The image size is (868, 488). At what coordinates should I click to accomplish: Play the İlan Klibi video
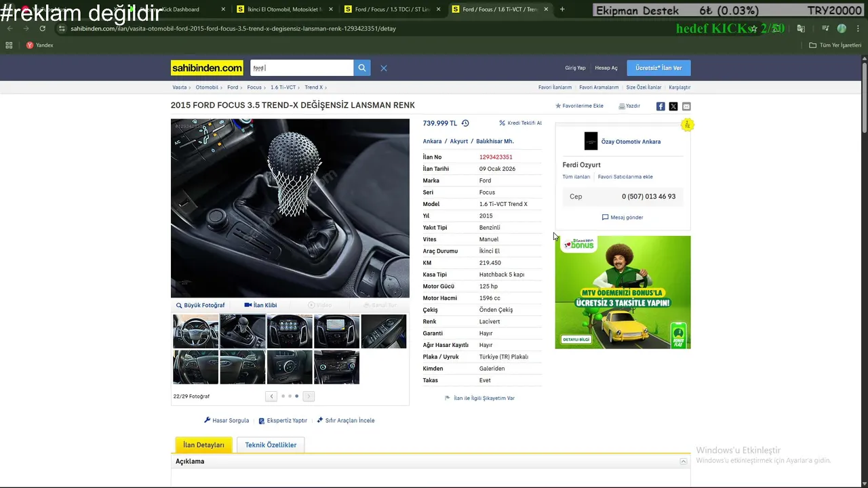260,305
